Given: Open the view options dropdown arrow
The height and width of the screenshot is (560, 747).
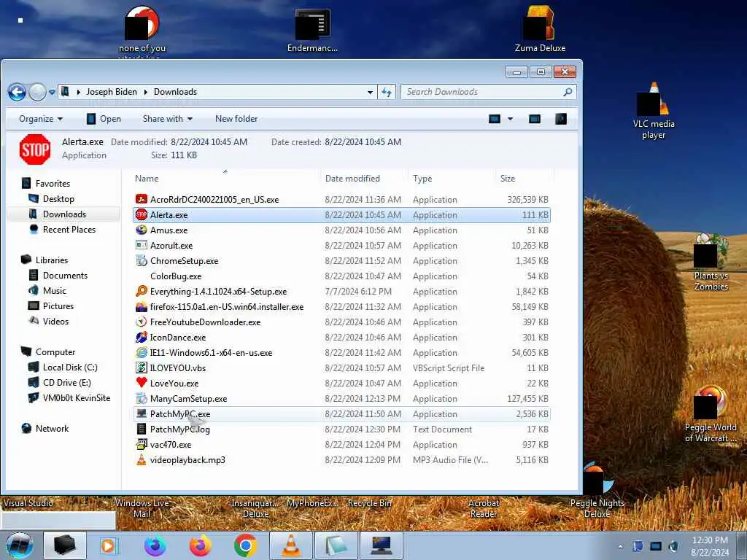Looking at the screenshot, I should coord(510,119).
